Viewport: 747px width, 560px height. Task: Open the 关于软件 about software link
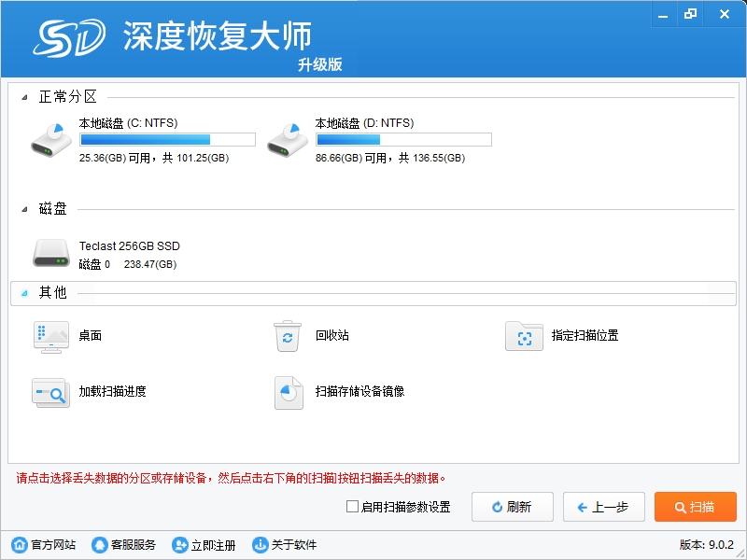284,545
